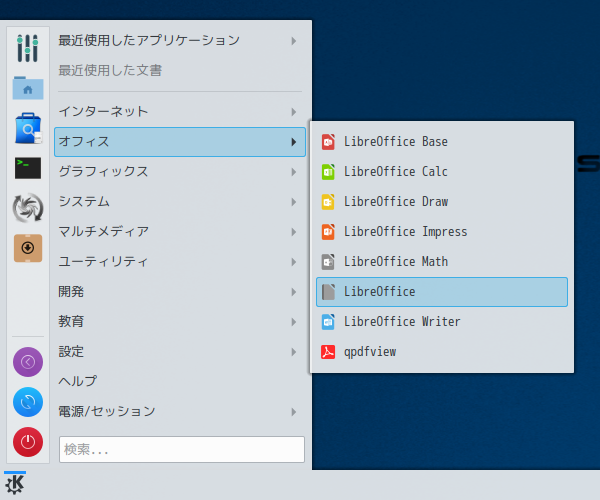Launch LibreOffice Writer
The width and height of the screenshot is (600, 500).
[442, 322]
